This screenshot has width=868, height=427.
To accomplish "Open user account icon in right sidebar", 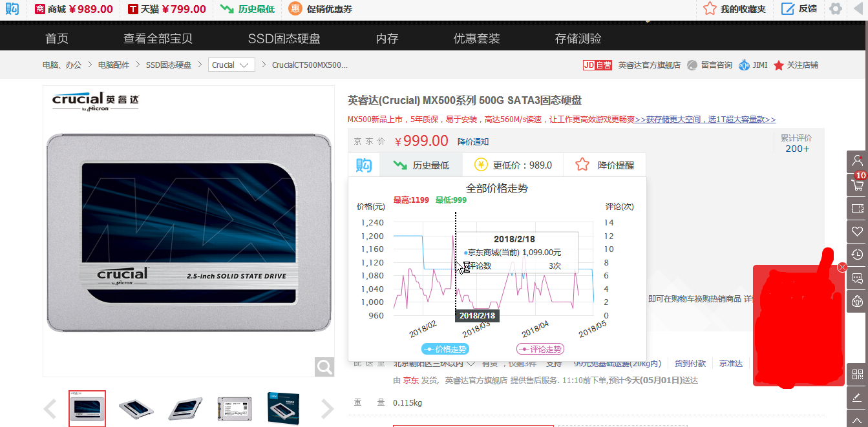I will pyautogui.click(x=858, y=161).
